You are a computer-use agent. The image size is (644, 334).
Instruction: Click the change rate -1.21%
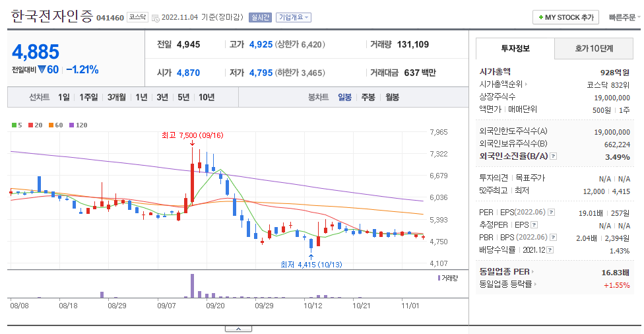tap(82, 70)
